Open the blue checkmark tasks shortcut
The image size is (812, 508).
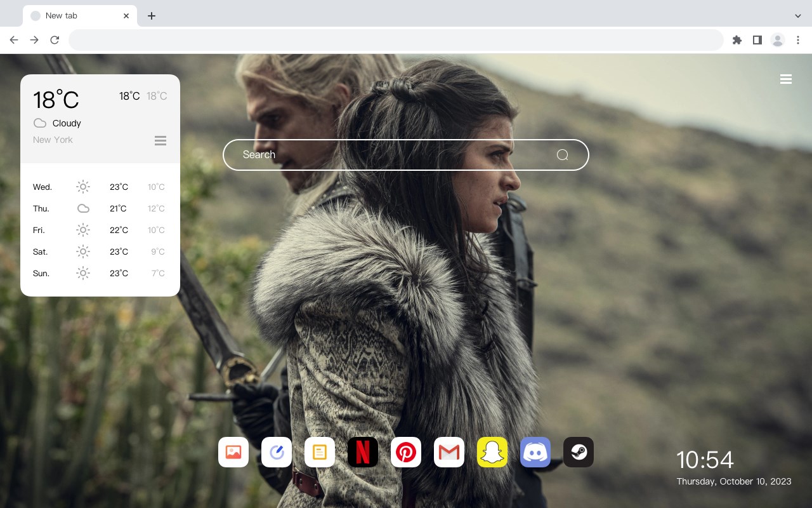(277, 452)
